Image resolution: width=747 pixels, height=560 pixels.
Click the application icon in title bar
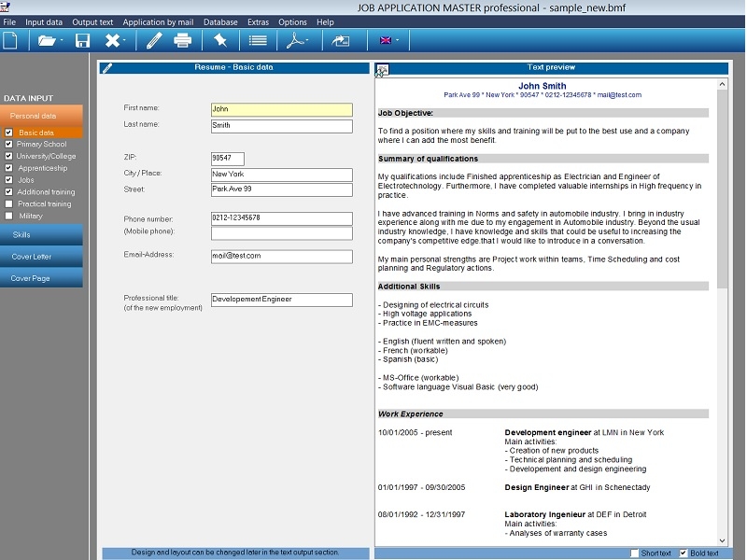(5, 7)
